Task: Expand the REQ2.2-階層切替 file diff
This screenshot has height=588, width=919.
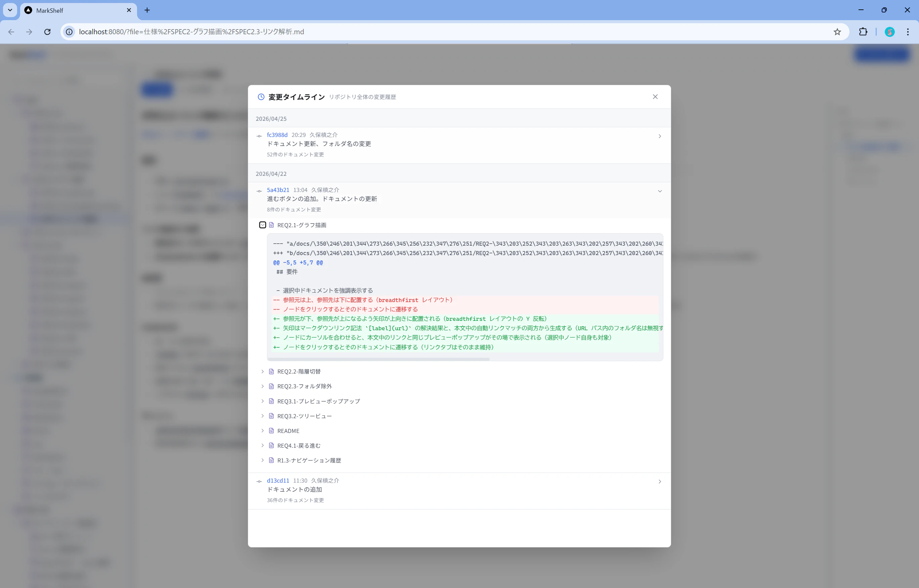Action: pos(263,372)
